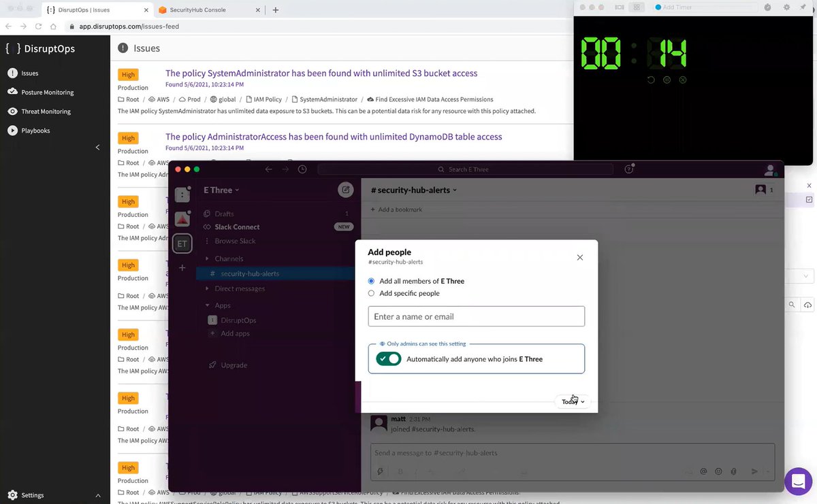Click the message field for #security-hub-alerts

pos(572,453)
